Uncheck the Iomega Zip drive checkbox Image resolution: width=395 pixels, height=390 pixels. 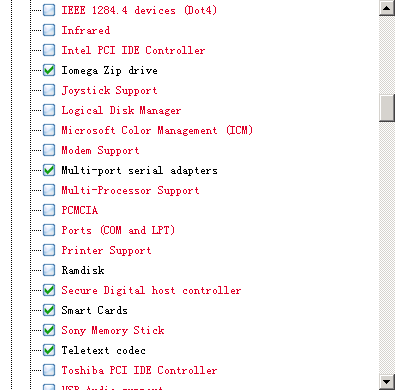[x=49, y=70]
